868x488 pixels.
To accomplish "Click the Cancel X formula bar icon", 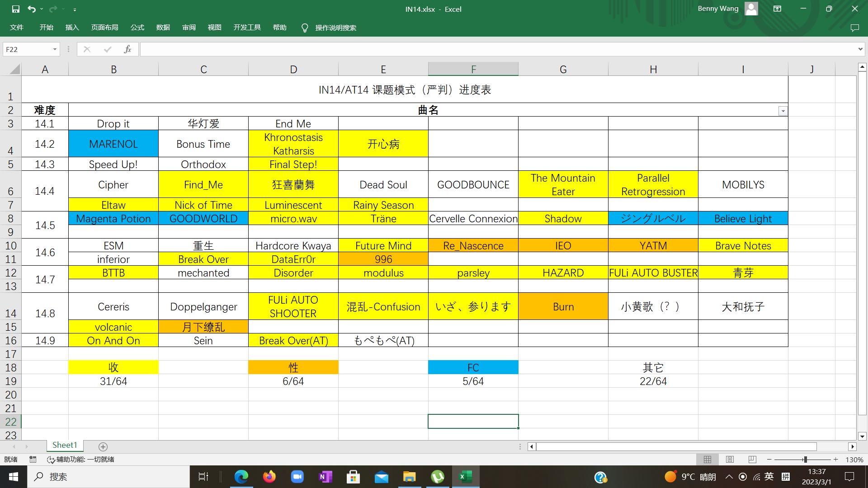I will click(87, 49).
